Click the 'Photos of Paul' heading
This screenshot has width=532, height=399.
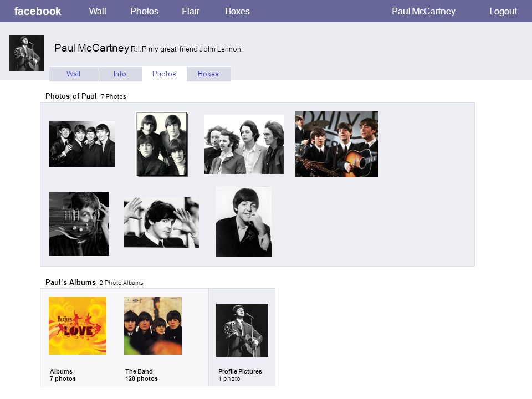(x=71, y=96)
